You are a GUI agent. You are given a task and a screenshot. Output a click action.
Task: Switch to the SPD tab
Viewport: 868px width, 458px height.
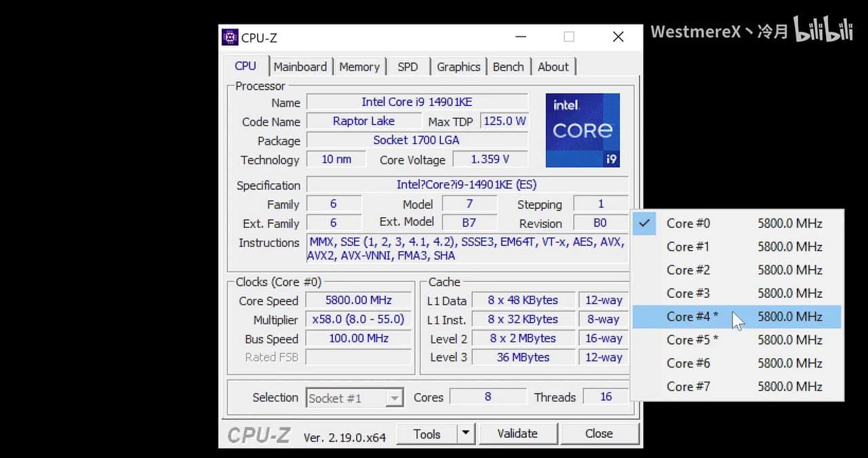408,66
